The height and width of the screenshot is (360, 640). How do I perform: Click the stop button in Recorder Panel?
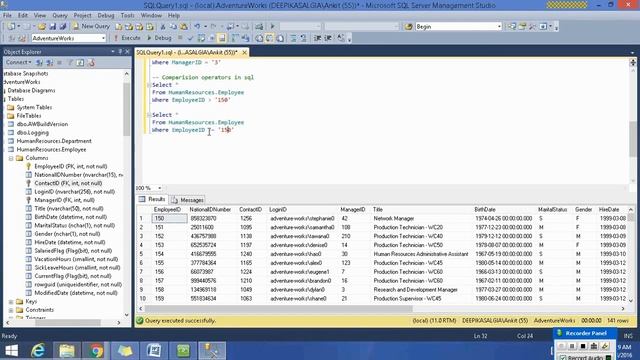tap(583, 346)
